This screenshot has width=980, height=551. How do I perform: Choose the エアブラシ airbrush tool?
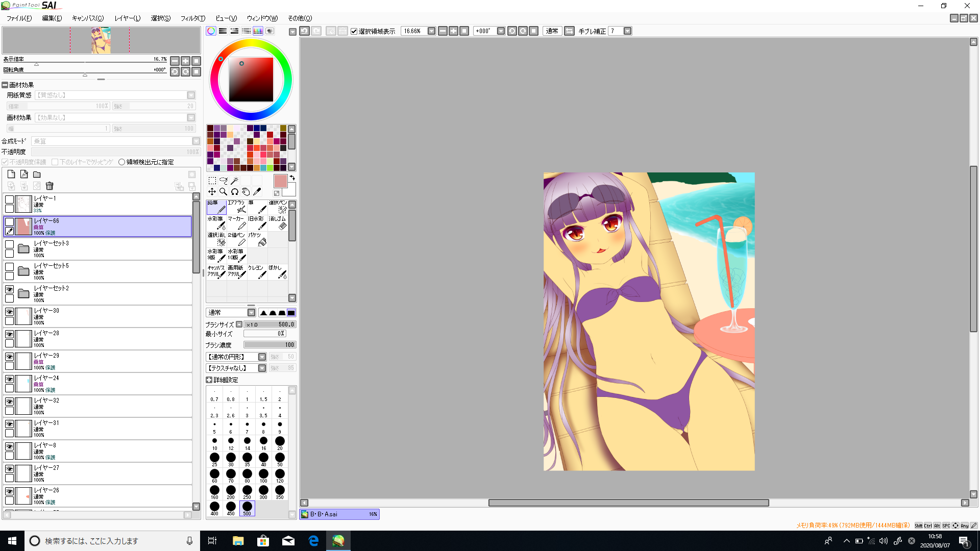237,207
